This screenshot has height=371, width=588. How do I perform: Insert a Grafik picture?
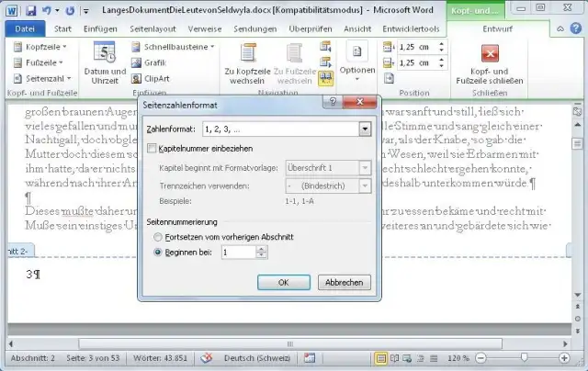tap(149, 62)
